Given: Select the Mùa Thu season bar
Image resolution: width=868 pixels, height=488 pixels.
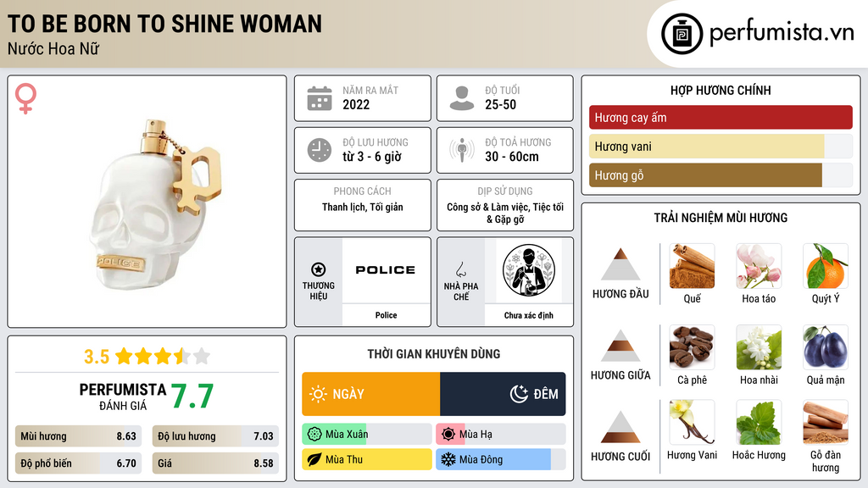Looking at the screenshot, I should coord(366,459).
